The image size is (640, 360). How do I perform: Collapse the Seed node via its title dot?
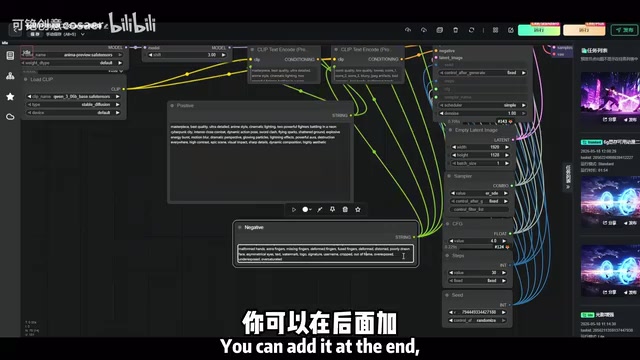447,295
